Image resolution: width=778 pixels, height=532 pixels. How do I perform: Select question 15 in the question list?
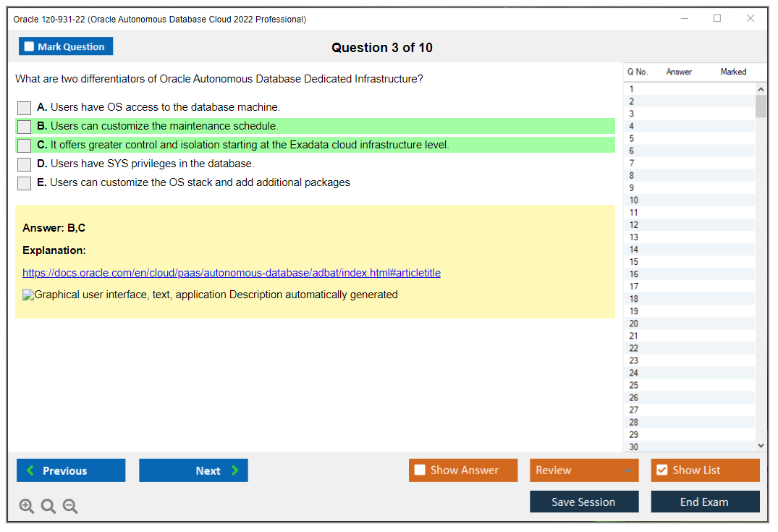[680, 261]
